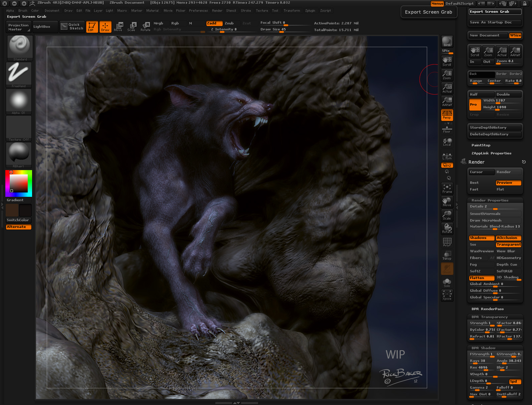The image size is (532, 405).
Task: Enable Zadd sculpt mode
Action: (214, 23)
